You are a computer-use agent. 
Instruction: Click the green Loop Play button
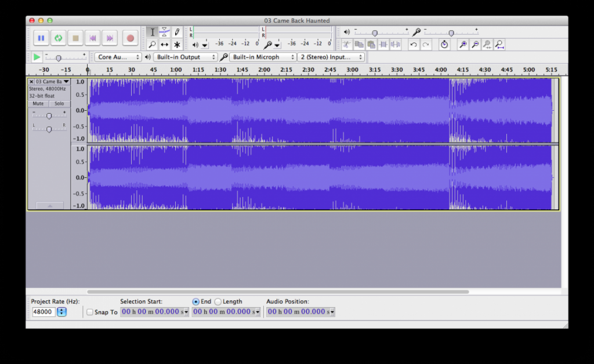tap(59, 38)
